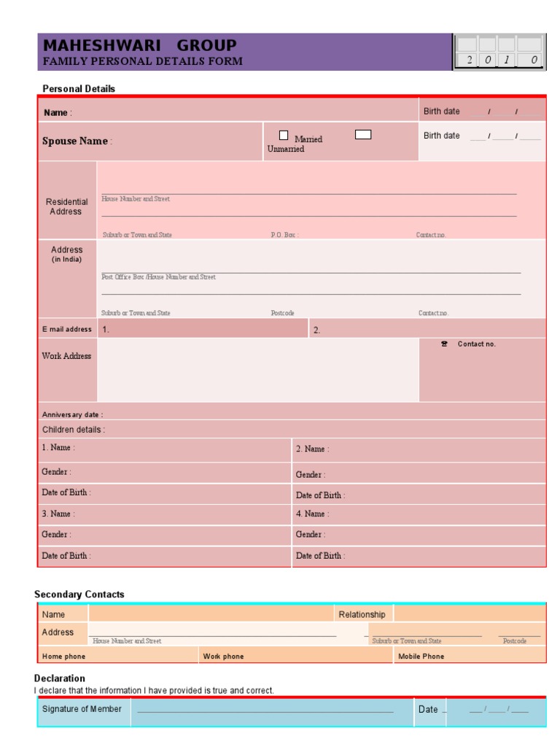Click the Work phone field

296,656
